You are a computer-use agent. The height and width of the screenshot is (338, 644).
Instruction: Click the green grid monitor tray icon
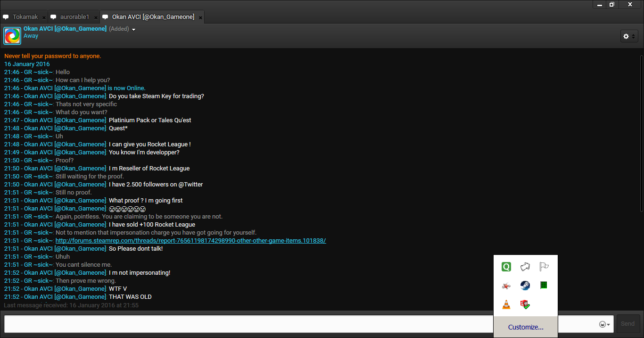[x=544, y=285]
